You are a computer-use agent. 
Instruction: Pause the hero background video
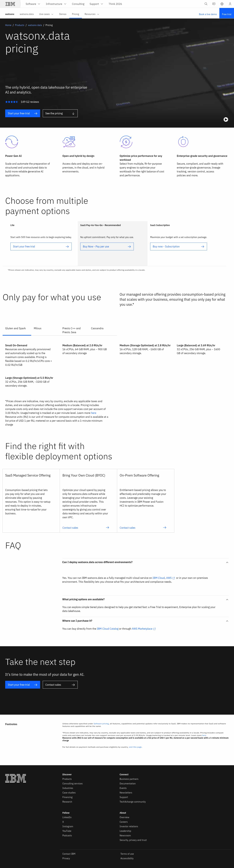(x=226, y=119)
